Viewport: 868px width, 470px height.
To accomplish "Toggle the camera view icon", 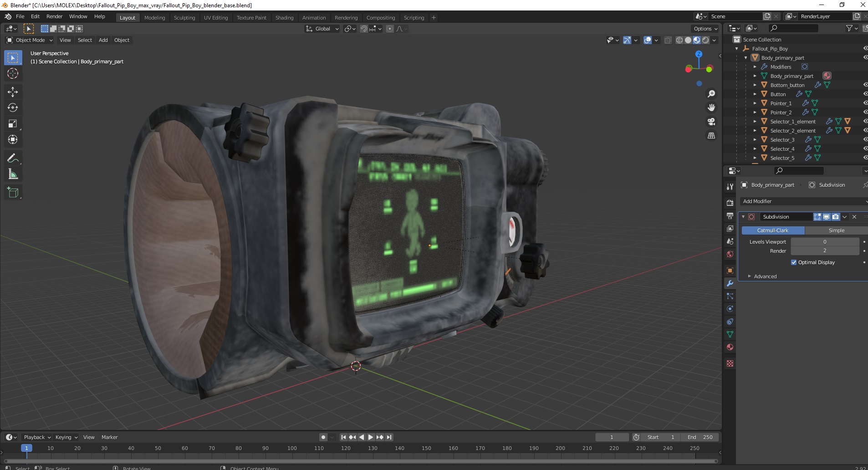I will click(x=711, y=122).
